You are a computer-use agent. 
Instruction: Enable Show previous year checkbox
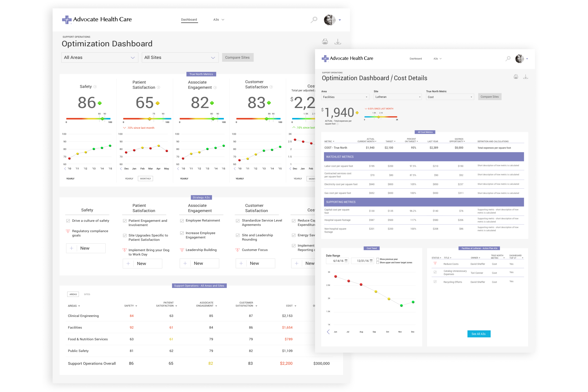click(x=378, y=259)
